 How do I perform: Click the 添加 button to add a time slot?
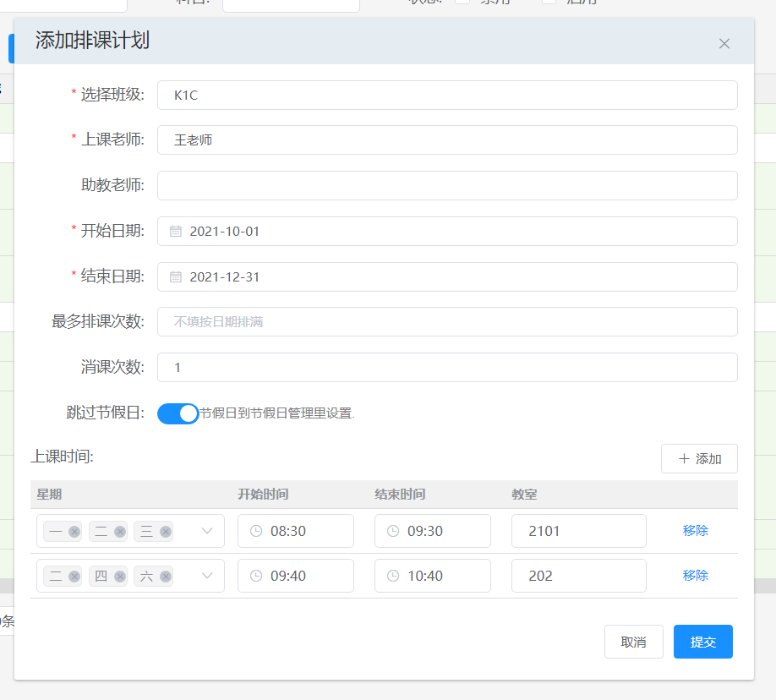click(x=699, y=458)
